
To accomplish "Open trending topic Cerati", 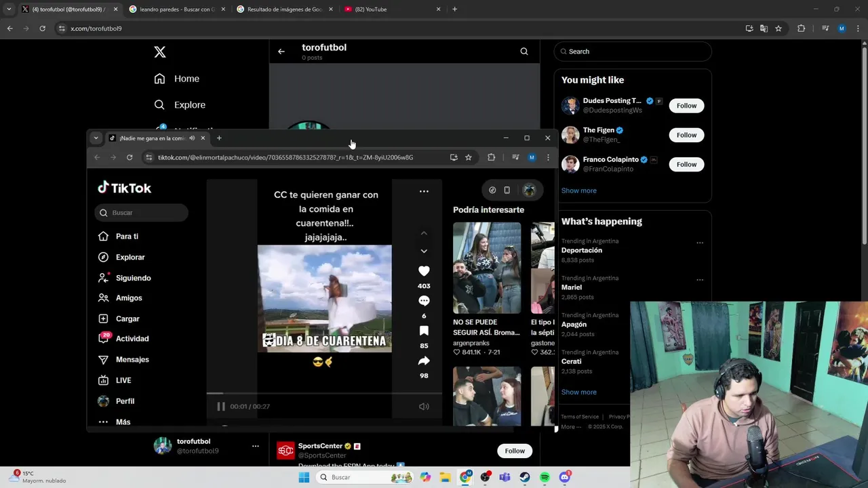I will [x=571, y=361].
